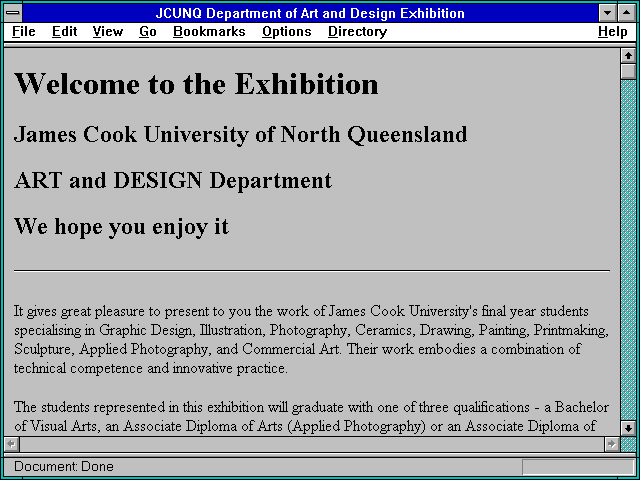This screenshot has height=480, width=640.
Task: Click 'technical competence and innovative practice' line
Action: (151, 369)
